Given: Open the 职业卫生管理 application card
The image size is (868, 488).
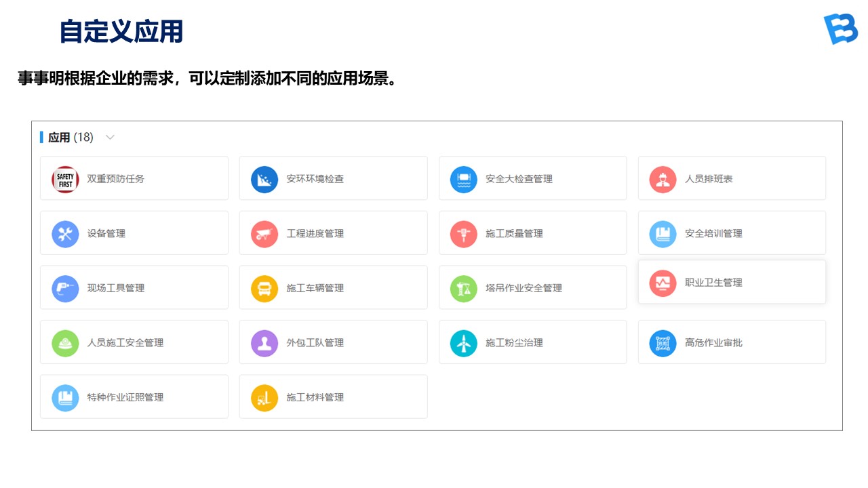Looking at the screenshot, I should tap(732, 283).
